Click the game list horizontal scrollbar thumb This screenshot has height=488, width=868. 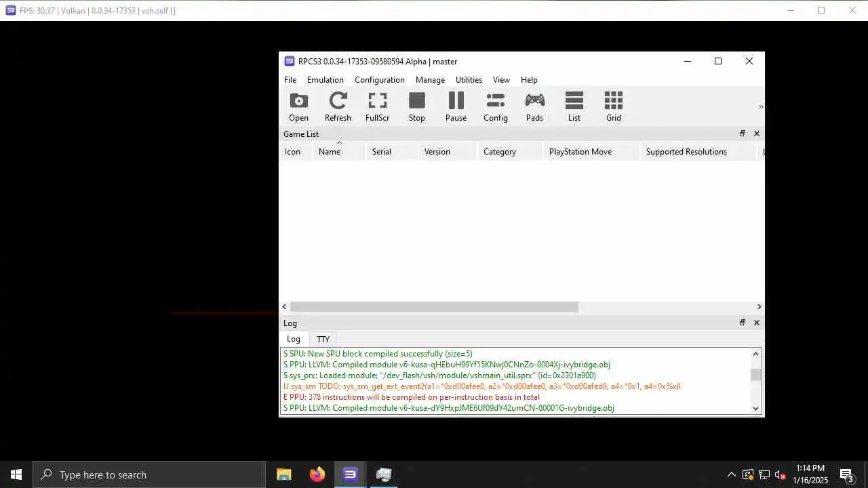(x=434, y=307)
